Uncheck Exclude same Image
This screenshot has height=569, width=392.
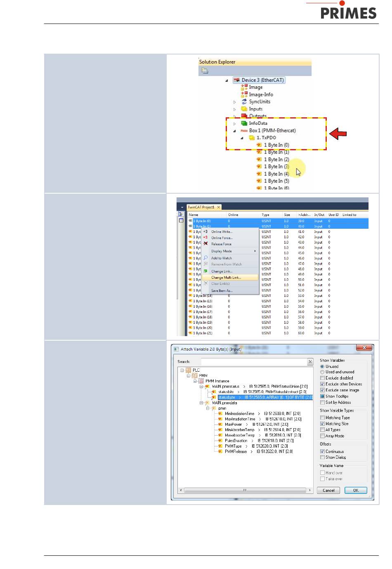(x=322, y=390)
